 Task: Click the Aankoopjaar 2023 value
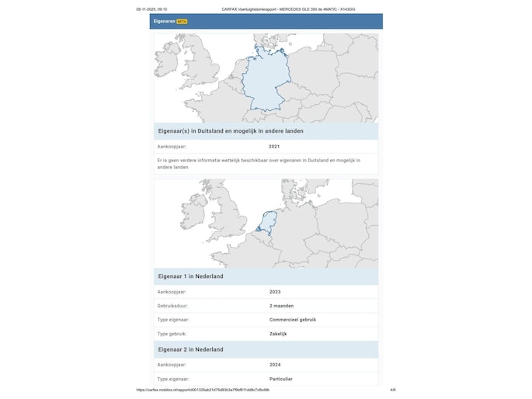[x=274, y=292]
